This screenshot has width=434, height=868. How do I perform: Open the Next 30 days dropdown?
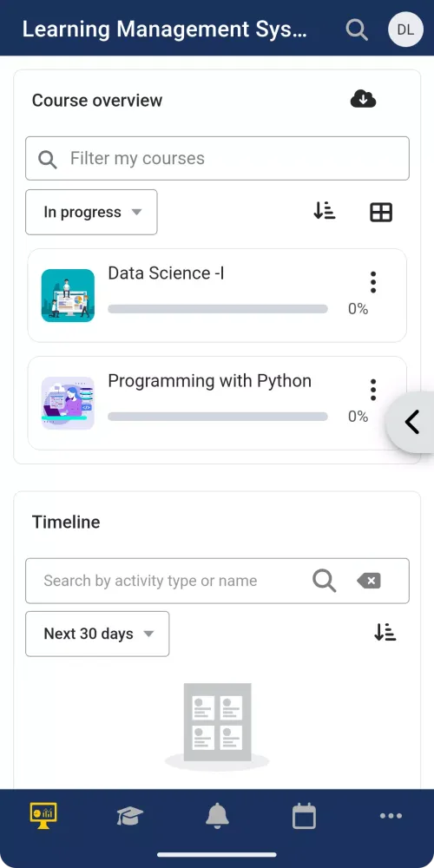pos(97,634)
